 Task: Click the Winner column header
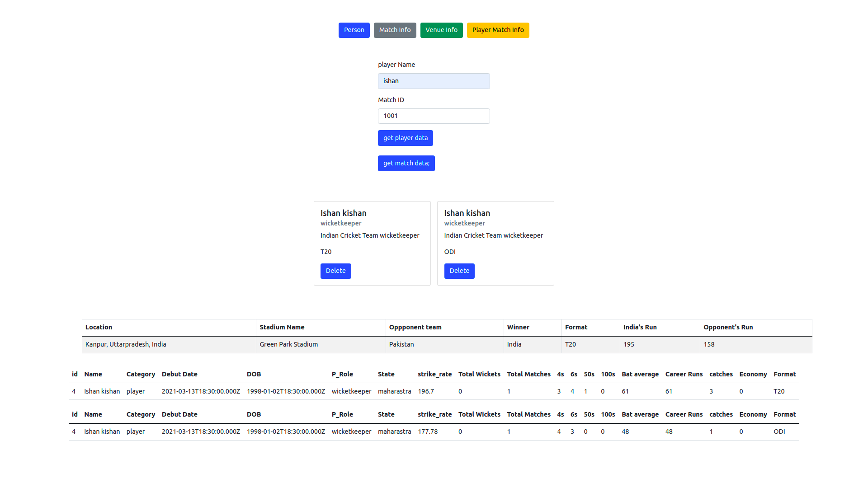coord(518,327)
